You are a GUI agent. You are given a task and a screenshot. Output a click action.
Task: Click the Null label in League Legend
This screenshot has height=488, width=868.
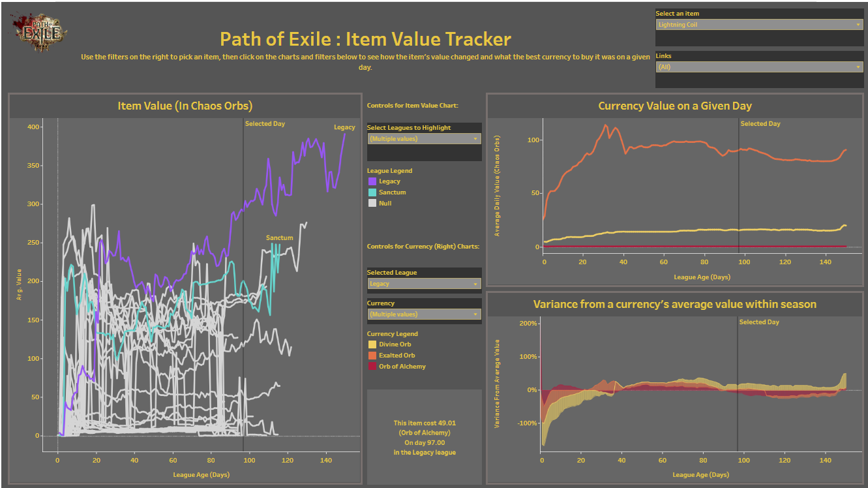coord(385,204)
